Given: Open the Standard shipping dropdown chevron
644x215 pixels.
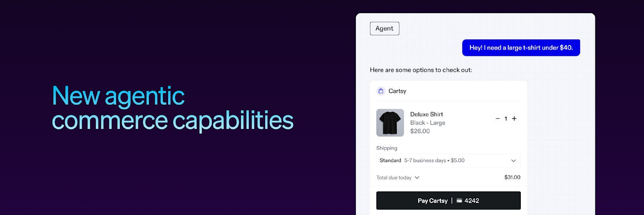Looking at the screenshot, I should pos(513,161).
